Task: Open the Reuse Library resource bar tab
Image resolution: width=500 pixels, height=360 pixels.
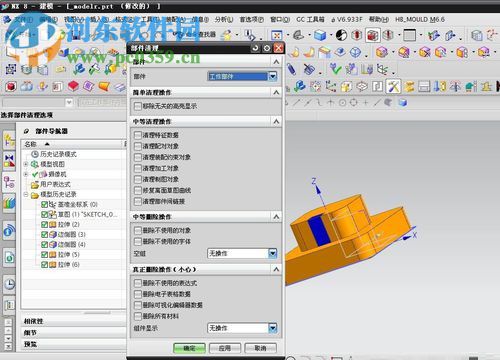Action: pos(9,202)
